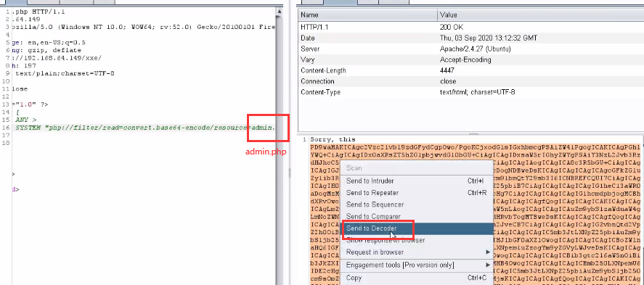Screen dimensions: 644x285
Task: Select the 4447 value cell
Action: (540, 70)
